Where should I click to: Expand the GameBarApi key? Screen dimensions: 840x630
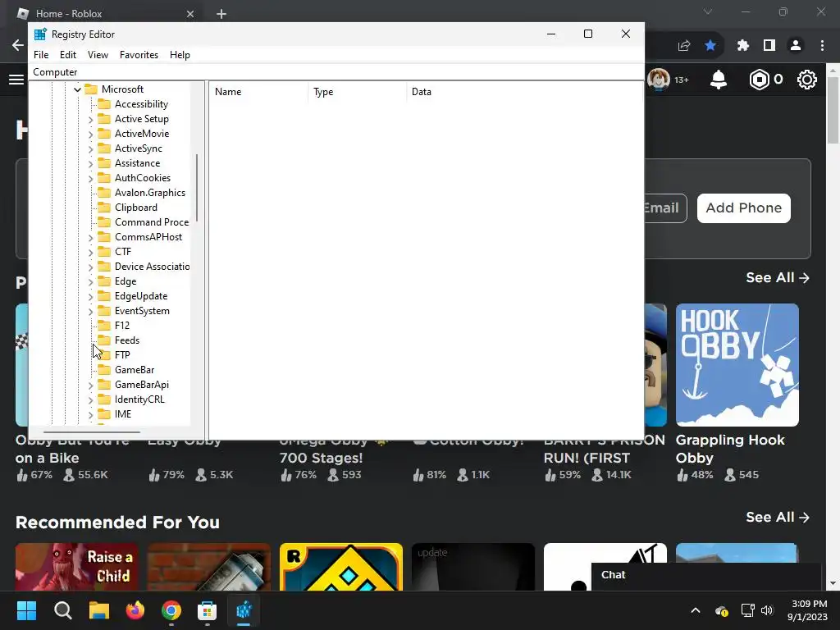click(x=90, y=386)
